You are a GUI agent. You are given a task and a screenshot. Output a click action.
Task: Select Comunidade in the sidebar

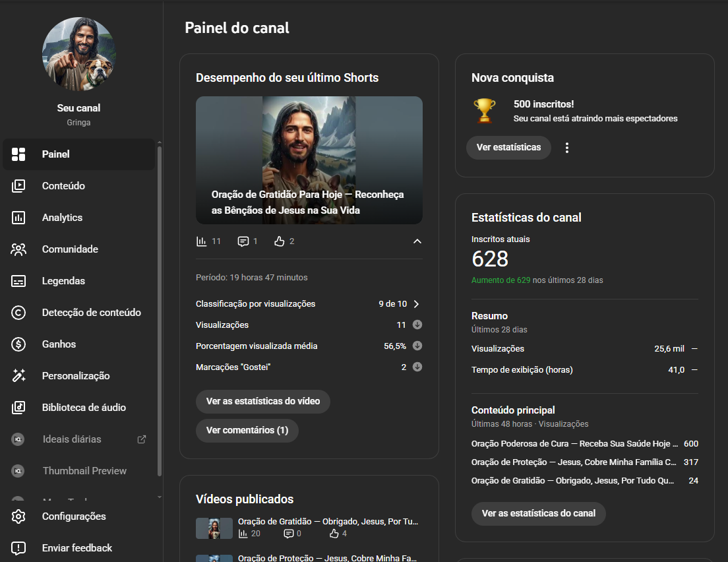point(79,249)
